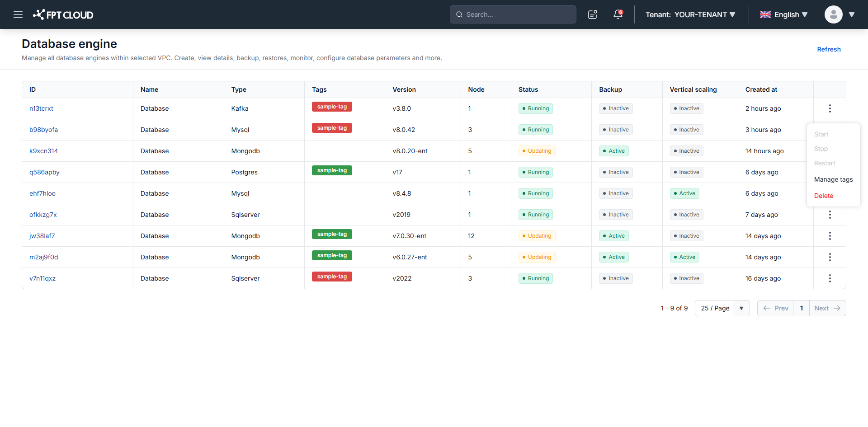Open database b98byofa details

pyautogui.click(x=43, y=130)
